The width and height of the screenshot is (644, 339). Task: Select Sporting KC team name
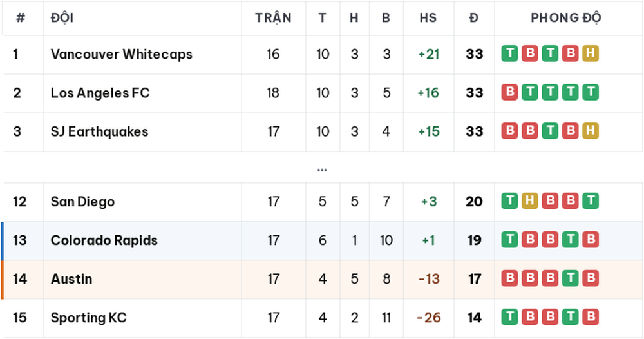89,318
